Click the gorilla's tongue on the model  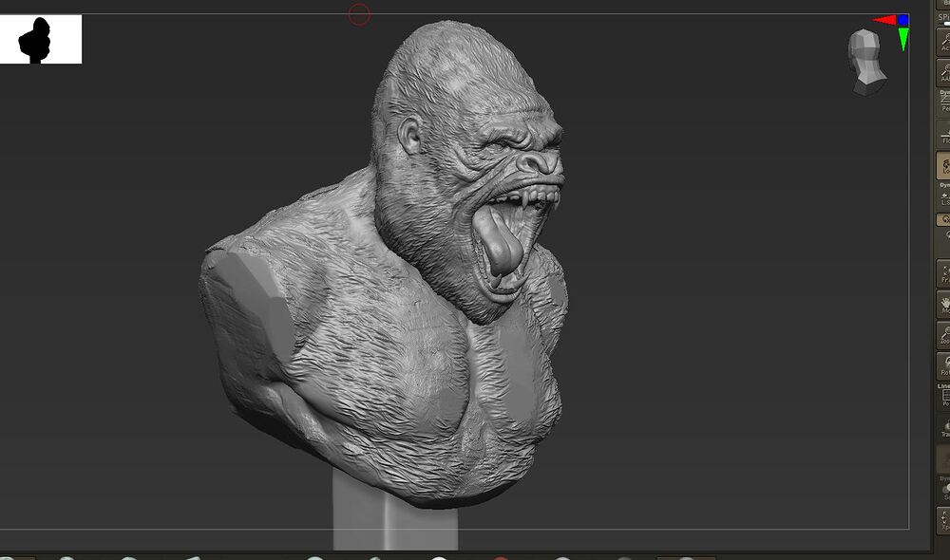(x=499, y=242)
